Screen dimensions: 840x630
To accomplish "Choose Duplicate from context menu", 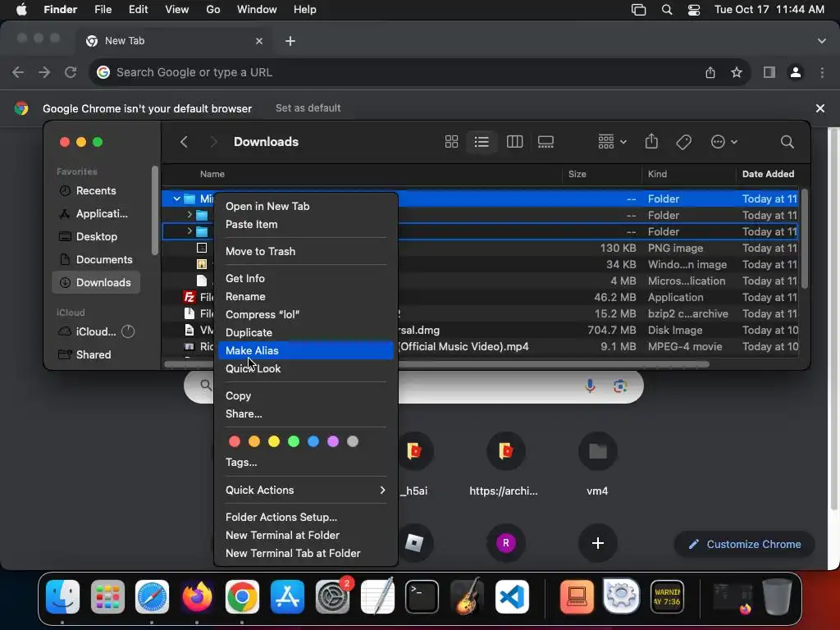I will [x=305, y=333].
